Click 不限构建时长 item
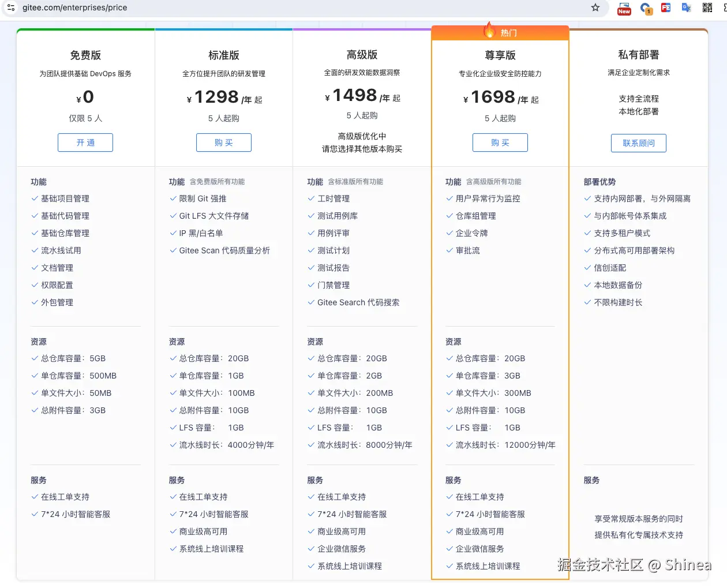Image resolution: width=727 pixels, height=588 pixels. (x=618, y=302)
